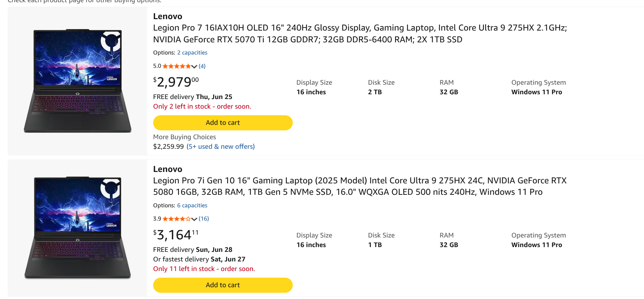Screen dimensions: 644x299
Task: Click the Lenovo brand name on the first listing
Action: [x=168, y=16]
